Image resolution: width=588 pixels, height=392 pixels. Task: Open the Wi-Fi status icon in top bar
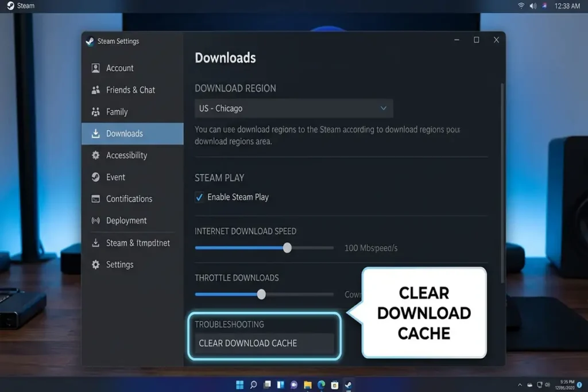click(x=521, y=6)
